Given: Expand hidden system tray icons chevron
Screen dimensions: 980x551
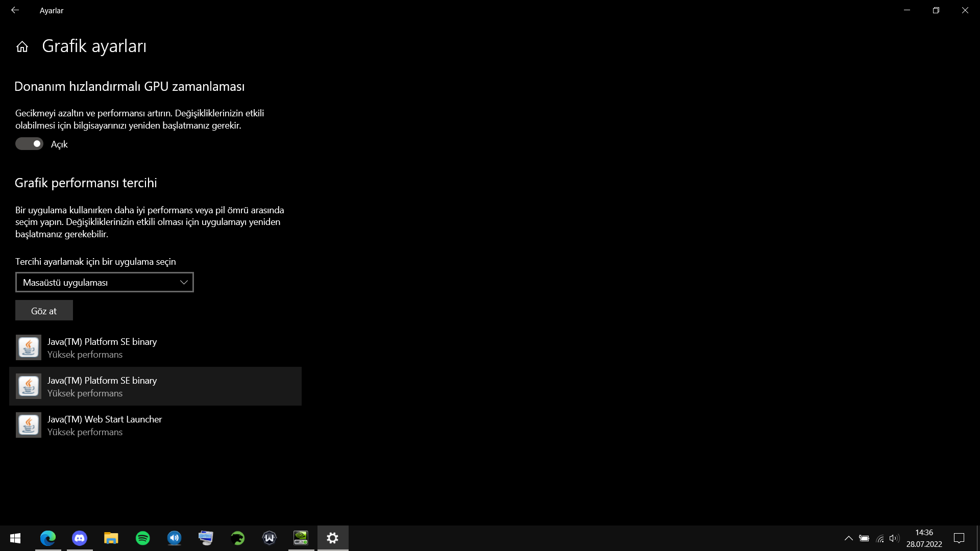Looking at the screenshot, I should click(848, 538).
